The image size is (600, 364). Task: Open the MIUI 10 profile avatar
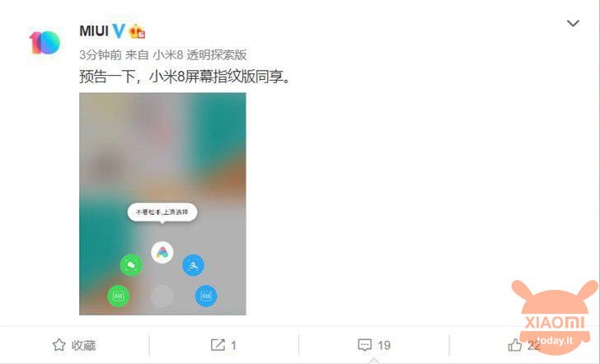click(45, 43)
